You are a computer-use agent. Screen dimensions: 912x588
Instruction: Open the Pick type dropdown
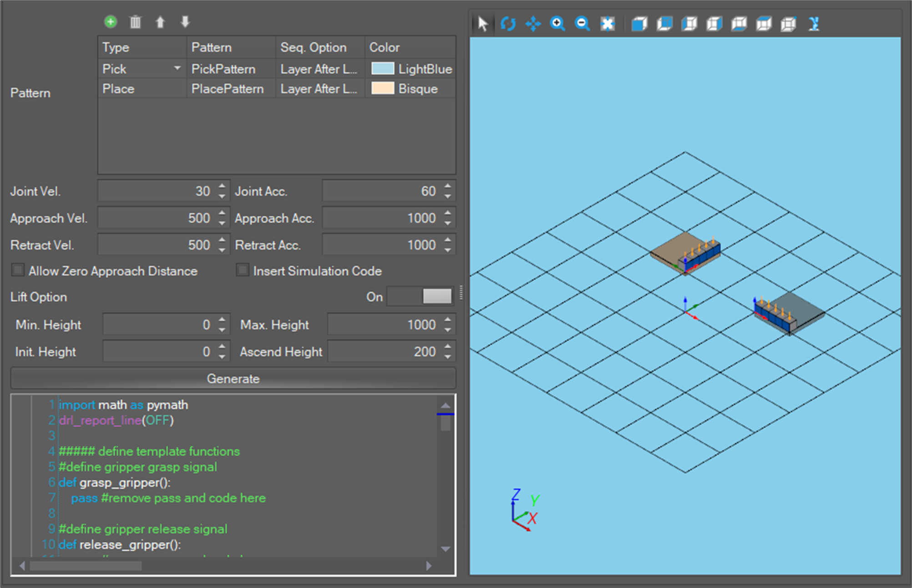(x=177, y=68)
